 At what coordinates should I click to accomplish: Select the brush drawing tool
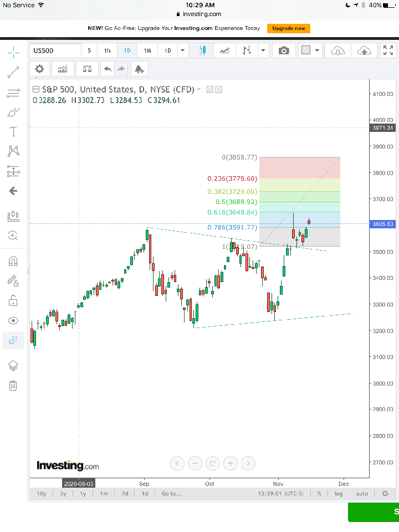click(x=13, y=112)
